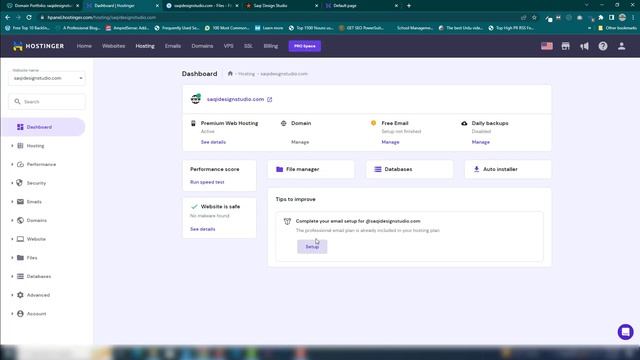Click the browser back arrow
The width and height of the screenshot is (640, 360).
point(8,18)
